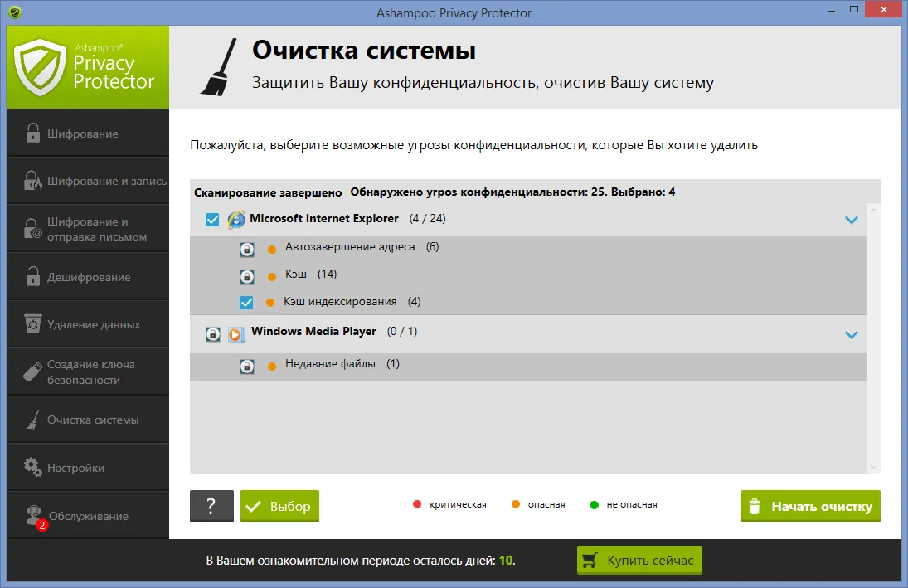Collapse the Microsoft Internet Explorer group chevron
This screenshot has width=908, height=588.
click(x=852, y=220)
